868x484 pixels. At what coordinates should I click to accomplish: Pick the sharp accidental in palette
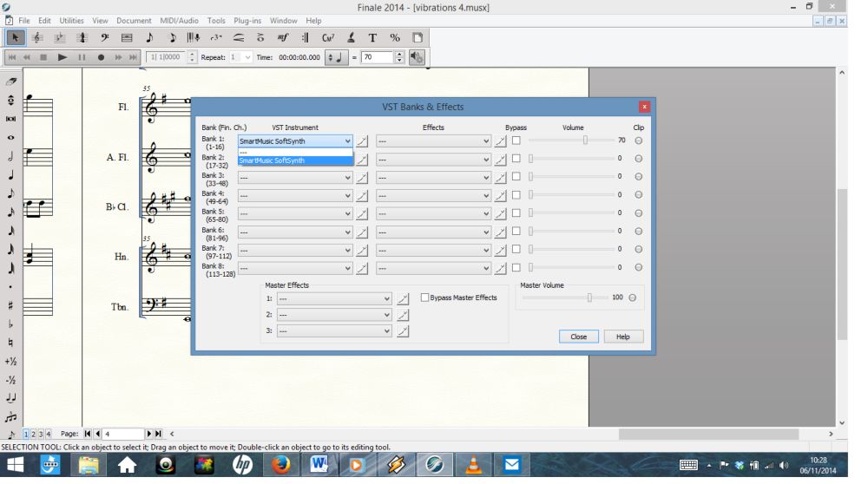9,304
